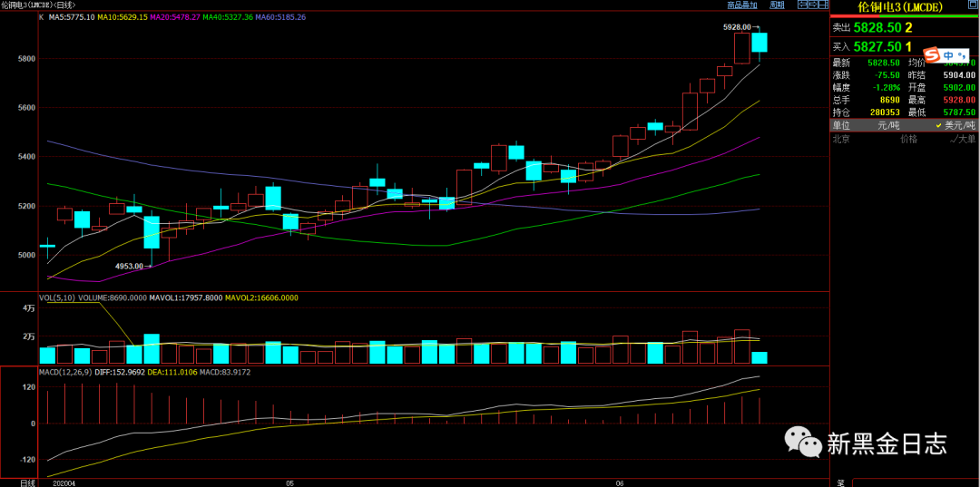This screenshot has width=980, height=487.
Task: Click the MACD(12,26,9) indicator label
Action: [64, 372]
